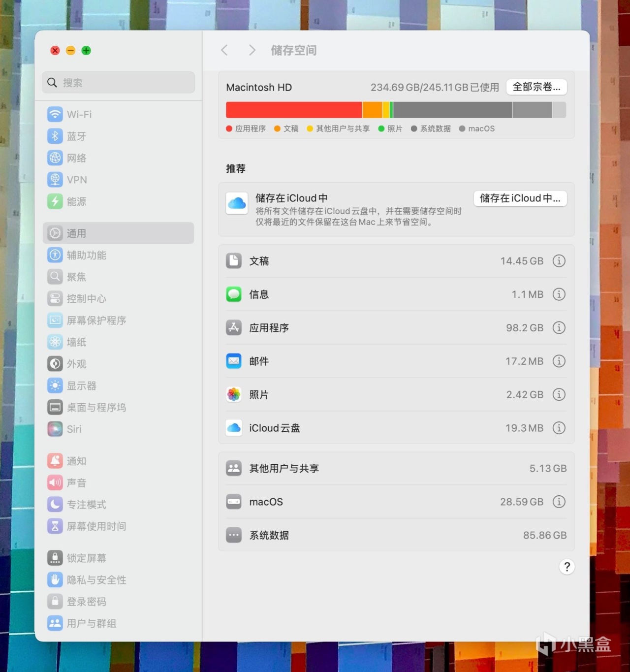Click the Notifications (通知) bell icon
The image size is (630, 672).
pyautogui.click(x=55, y=461)
